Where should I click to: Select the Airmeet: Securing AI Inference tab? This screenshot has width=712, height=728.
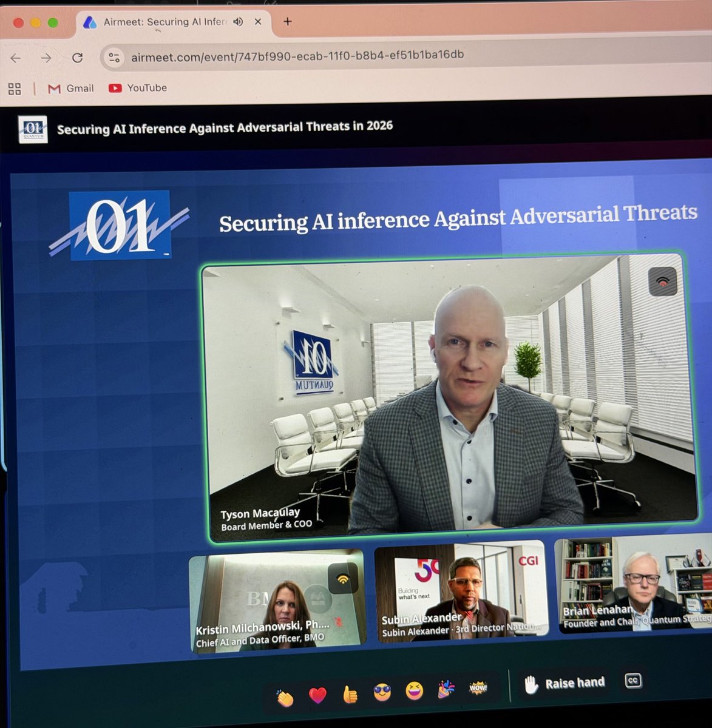pyautogui.click(x=173, y=22)
